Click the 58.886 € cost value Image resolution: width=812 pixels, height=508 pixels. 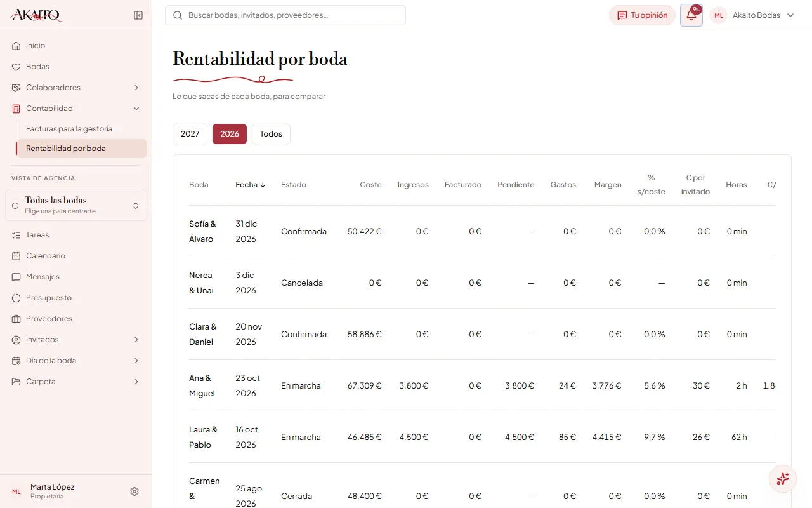[x=365, y=335]
